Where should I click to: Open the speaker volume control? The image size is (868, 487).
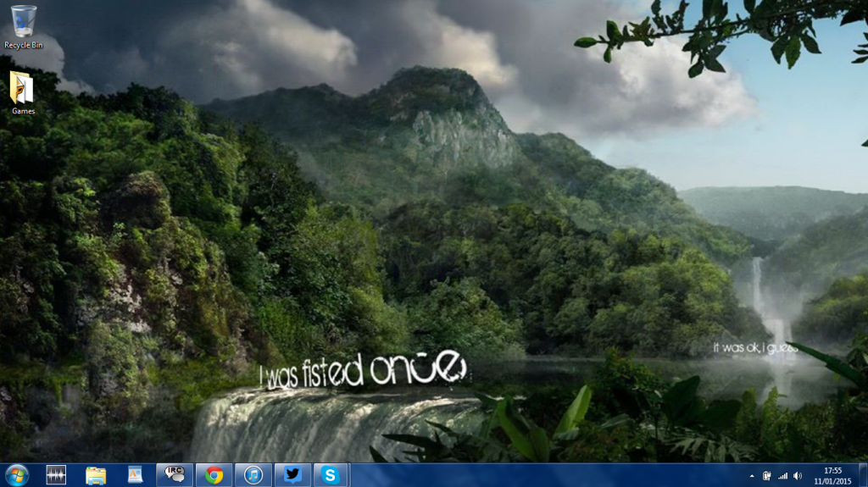798,476
